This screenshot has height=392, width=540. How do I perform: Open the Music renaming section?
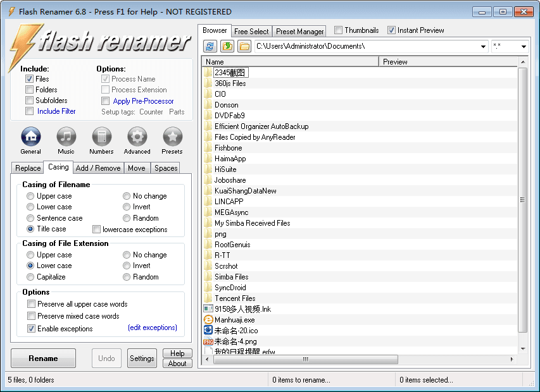click(66, 137)
